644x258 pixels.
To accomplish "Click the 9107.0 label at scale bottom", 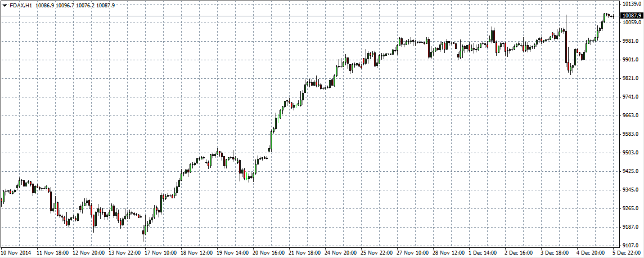I will [x=629, y=246].
